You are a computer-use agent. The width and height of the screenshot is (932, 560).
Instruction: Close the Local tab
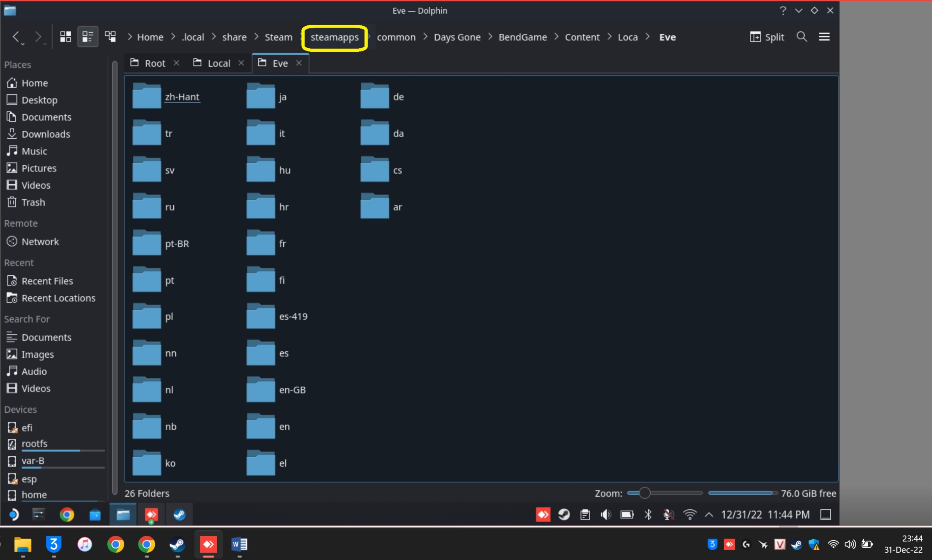(x=241, y=63)
